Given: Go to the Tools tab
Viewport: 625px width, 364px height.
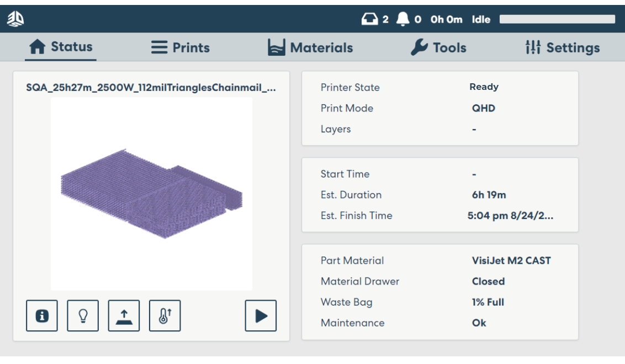Looking at the screenshot, I should click(x=439, y=47).
